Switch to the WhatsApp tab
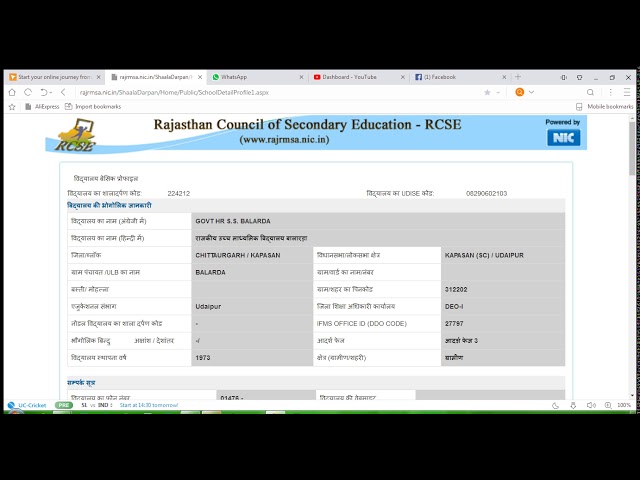 [257, 77]
